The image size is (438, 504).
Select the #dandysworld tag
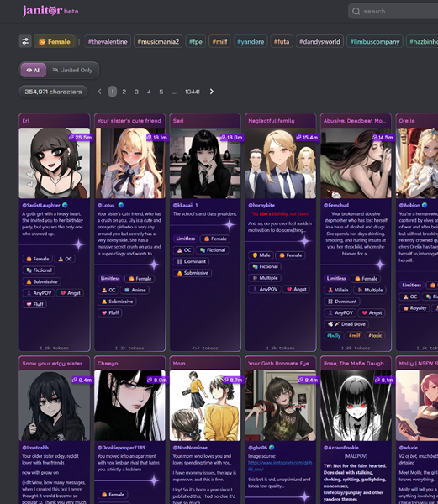click(319, 41)
